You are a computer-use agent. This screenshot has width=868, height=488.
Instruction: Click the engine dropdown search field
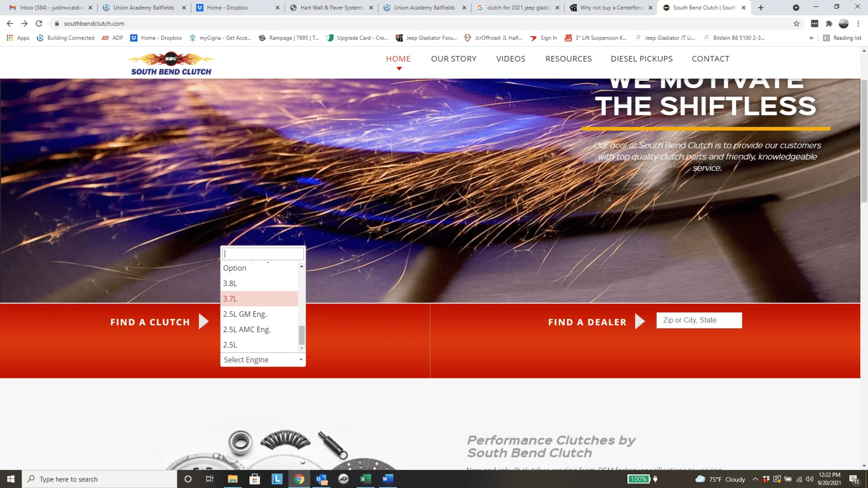[263, 253]
